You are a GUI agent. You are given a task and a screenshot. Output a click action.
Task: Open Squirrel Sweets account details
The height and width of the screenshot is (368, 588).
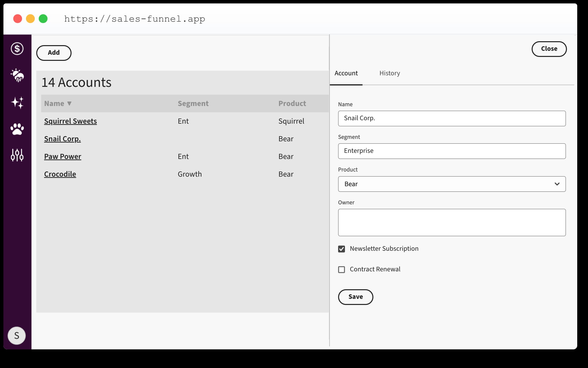click(70, 121)
